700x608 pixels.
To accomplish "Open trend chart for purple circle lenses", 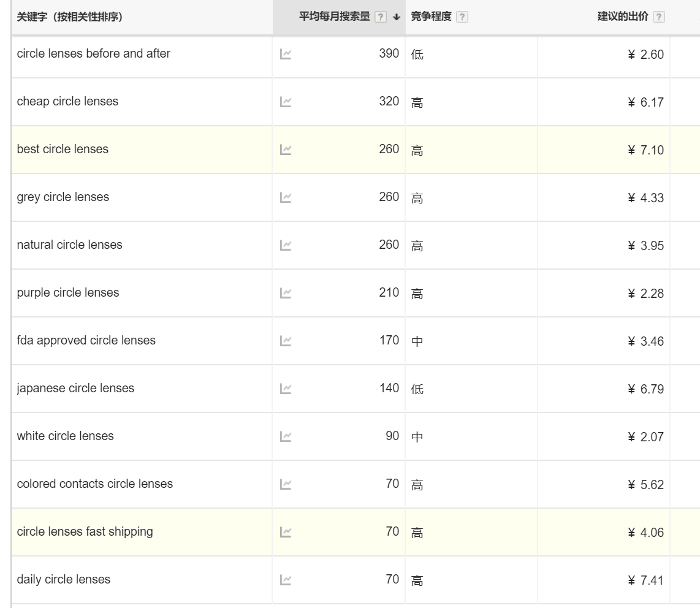I will point(285,294).
